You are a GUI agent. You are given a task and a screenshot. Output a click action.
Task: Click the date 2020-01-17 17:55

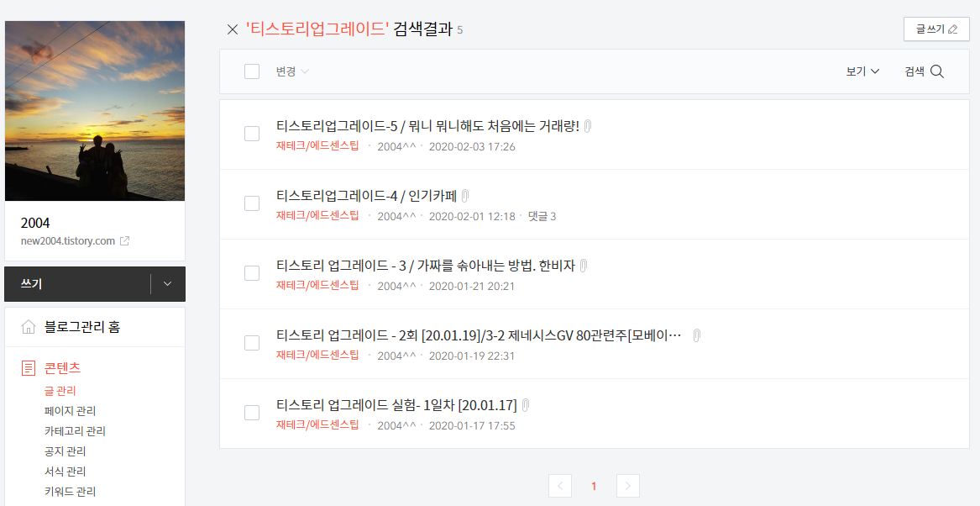tap(472, 426)
